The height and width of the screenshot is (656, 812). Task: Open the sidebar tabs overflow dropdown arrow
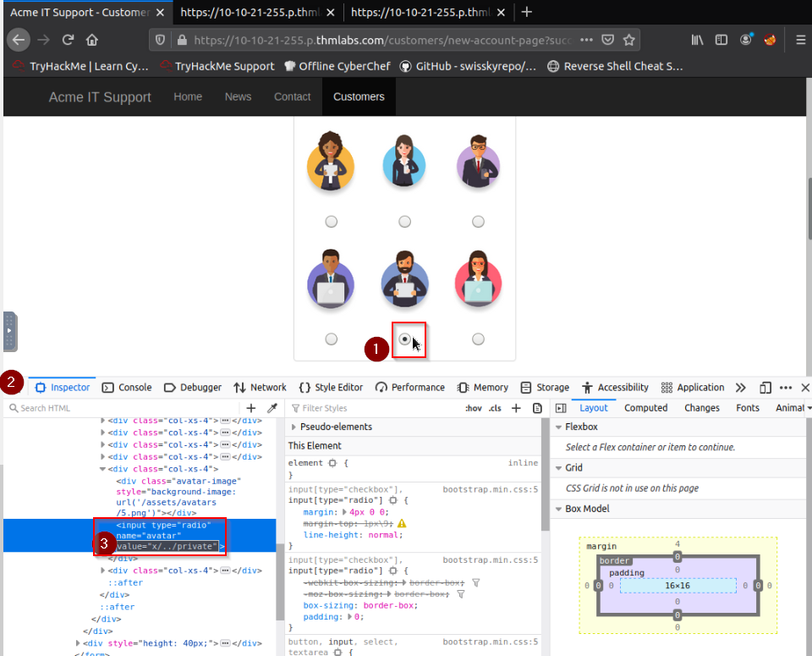pyautogui.click(x=809, y=408)
